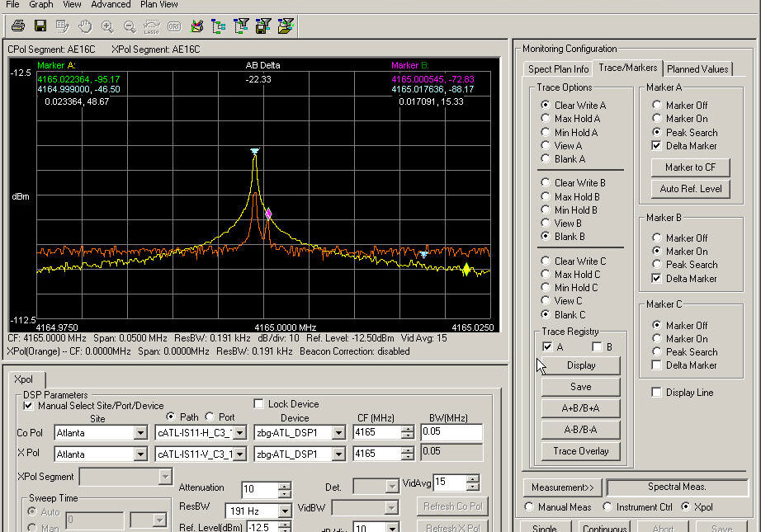Uncheck the A box in Trace Registry

(x=548, y=346)
